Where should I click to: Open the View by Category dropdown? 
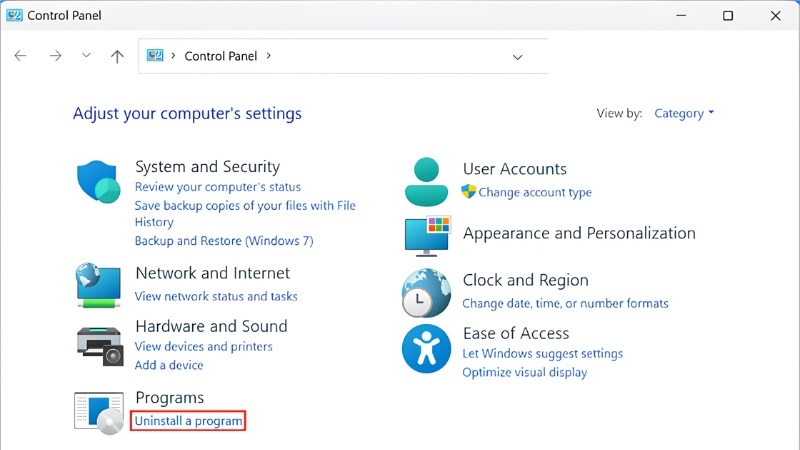click(x=684, y=113)
